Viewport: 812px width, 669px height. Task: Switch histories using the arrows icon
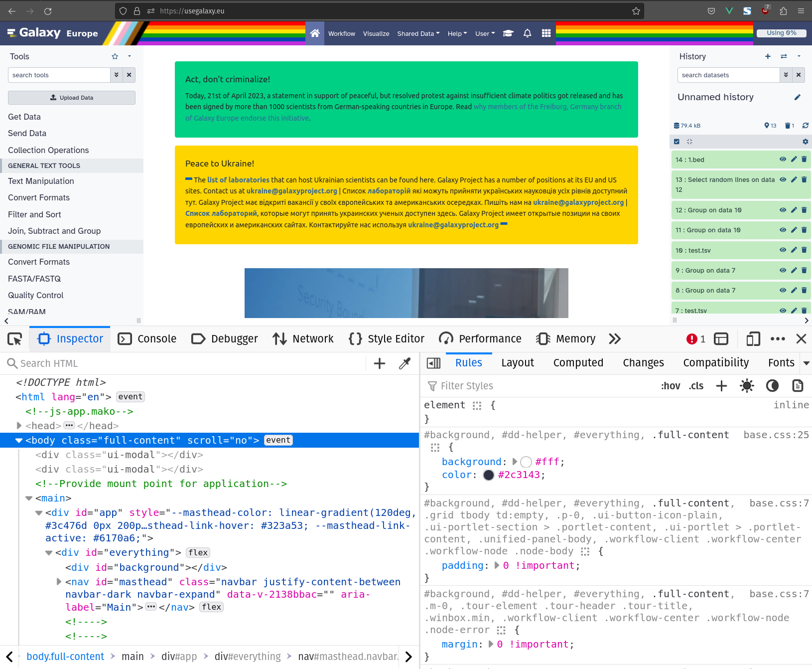pos(784,56)
